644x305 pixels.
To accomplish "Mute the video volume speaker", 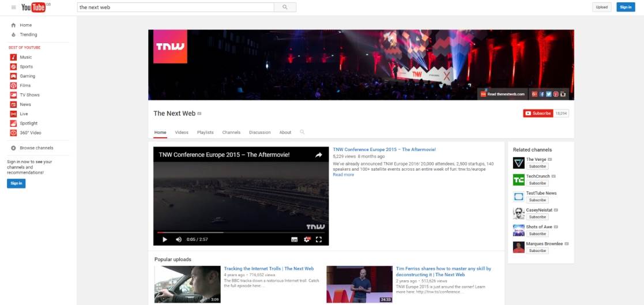I will click(178, 239).
